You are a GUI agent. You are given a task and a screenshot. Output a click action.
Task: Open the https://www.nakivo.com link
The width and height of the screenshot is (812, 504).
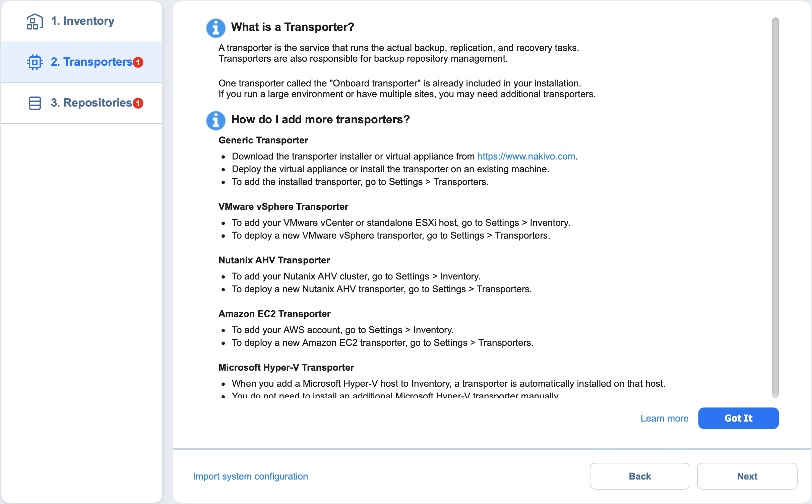click(526, 156)
